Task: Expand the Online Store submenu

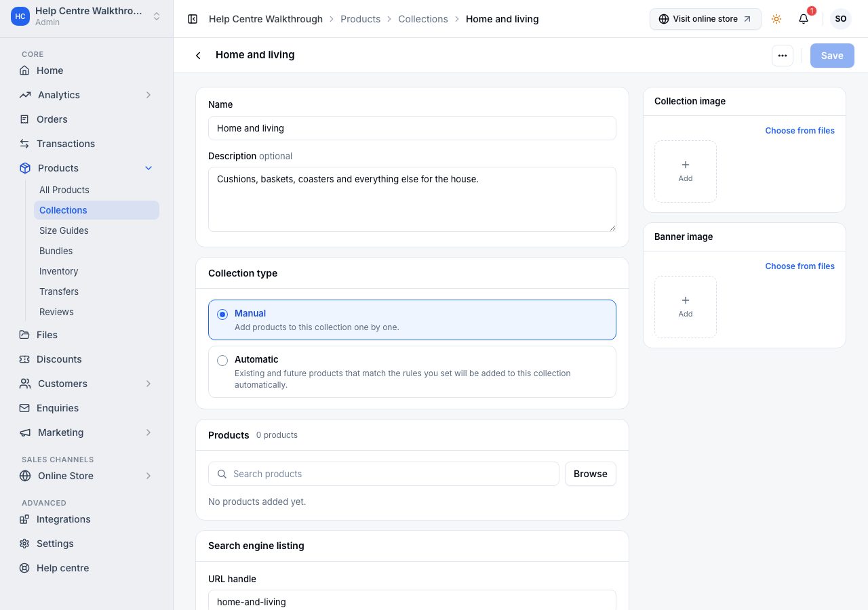Action: 149,476
